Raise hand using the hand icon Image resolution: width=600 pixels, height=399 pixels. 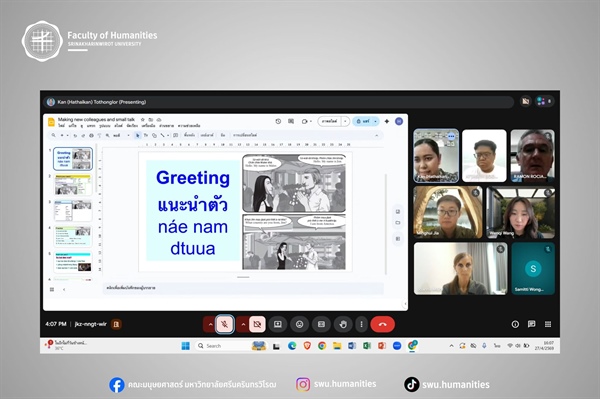(x=343, y=324)
